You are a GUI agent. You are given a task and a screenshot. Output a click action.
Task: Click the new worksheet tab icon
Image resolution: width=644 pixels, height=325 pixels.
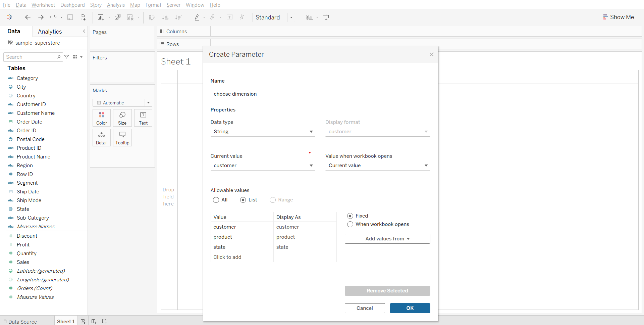(x=83, y=321)
